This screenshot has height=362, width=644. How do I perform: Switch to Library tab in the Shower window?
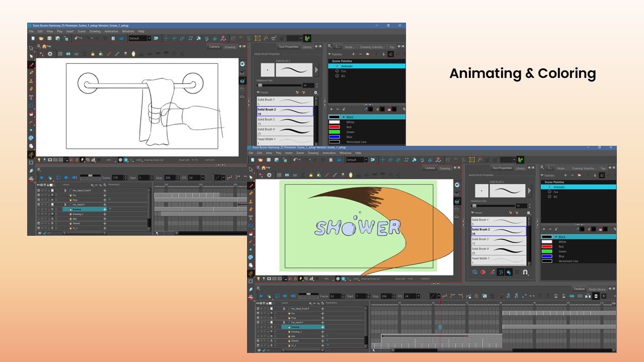point(520,168)
